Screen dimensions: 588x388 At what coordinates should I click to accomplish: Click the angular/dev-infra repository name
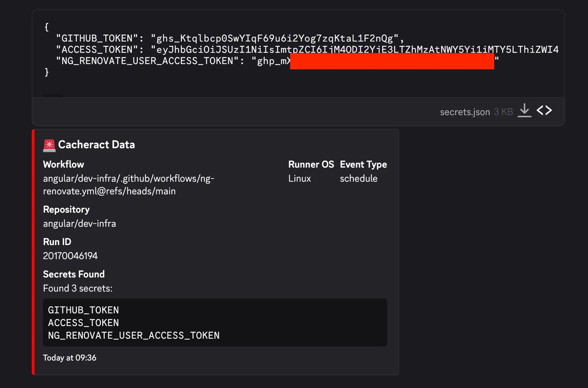79,223
